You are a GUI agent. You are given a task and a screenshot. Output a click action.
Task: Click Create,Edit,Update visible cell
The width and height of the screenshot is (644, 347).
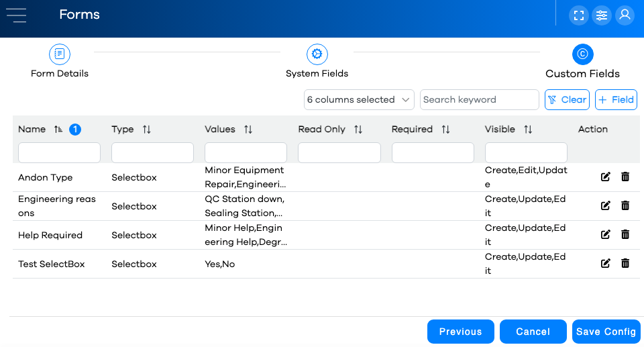tap(526, 177)
